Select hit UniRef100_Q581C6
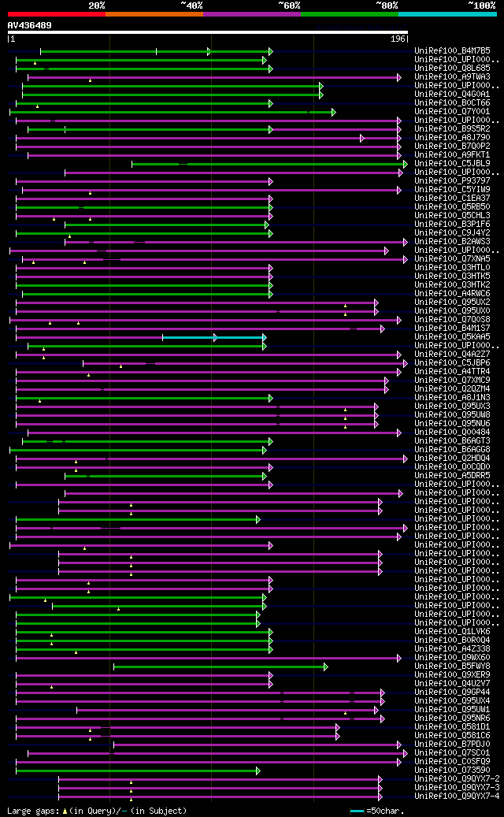This screenshot has height=817, width=504. pyautogui.click(x=452, y=735)
